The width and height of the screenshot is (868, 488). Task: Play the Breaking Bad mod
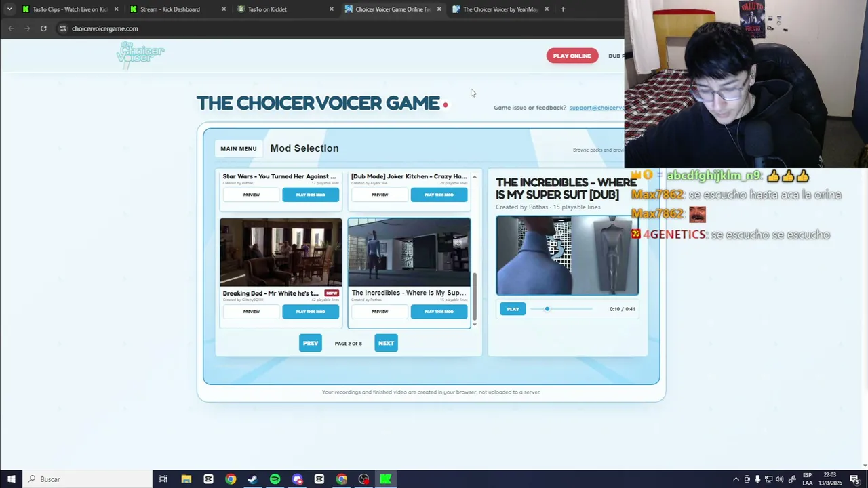(x=311, y=312)
